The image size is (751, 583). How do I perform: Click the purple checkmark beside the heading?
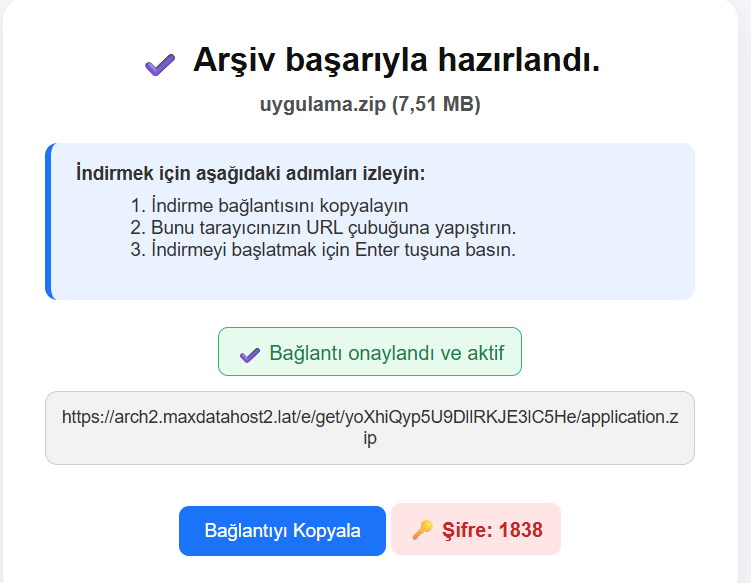pos(160,65)
